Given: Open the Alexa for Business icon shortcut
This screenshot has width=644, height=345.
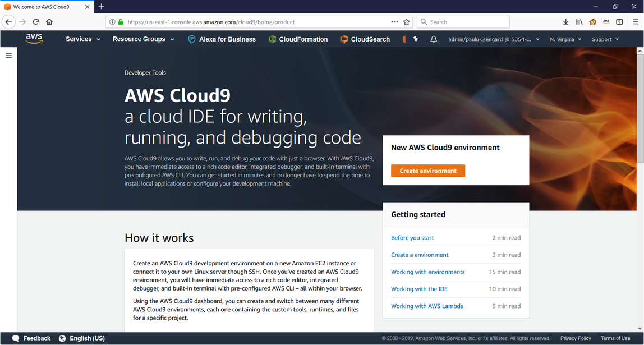Looking at the screenshot, I should (191, 39).
